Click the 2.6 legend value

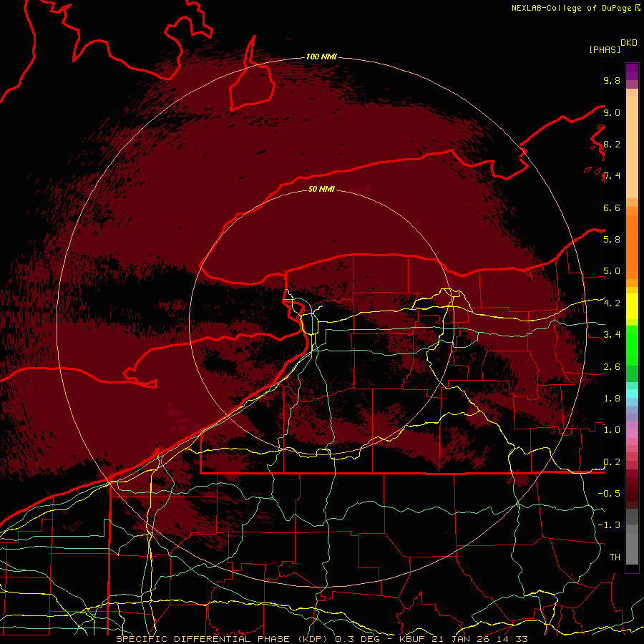coord(612,367)
